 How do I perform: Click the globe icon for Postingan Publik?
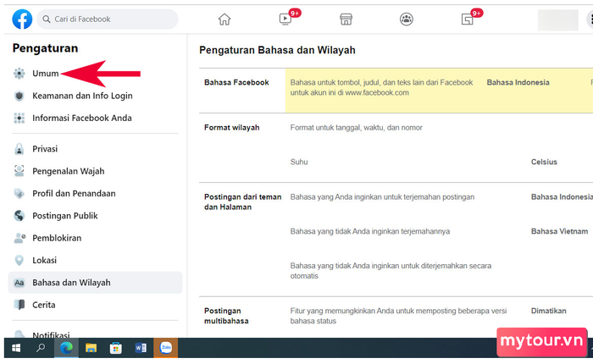pyautogui.click(x=19, y=216)
